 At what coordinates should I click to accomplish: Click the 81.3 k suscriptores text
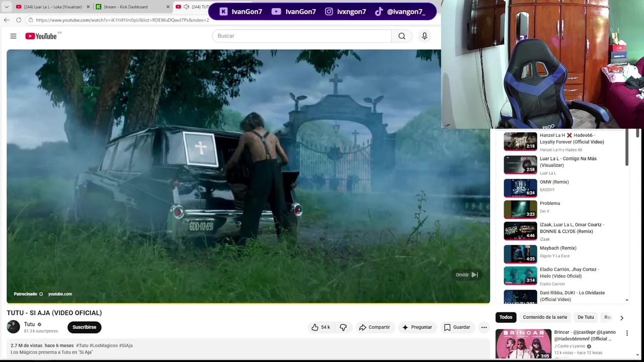coord(41,331)
